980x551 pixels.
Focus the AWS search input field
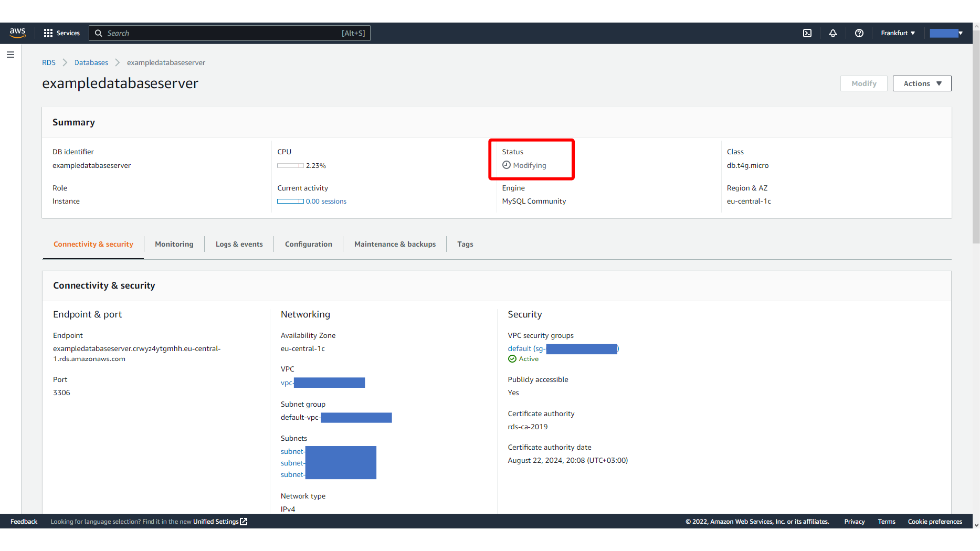(230, 33)
